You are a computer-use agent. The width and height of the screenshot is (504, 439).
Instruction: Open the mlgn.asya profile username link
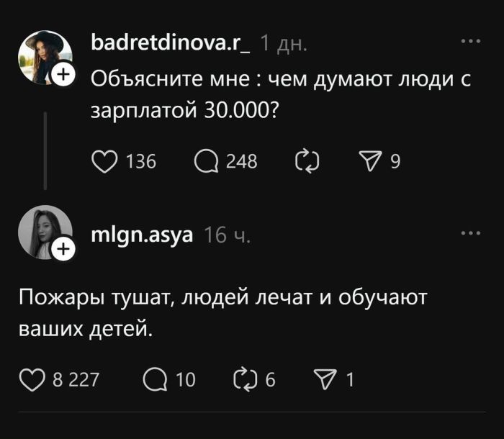[142, 235]
